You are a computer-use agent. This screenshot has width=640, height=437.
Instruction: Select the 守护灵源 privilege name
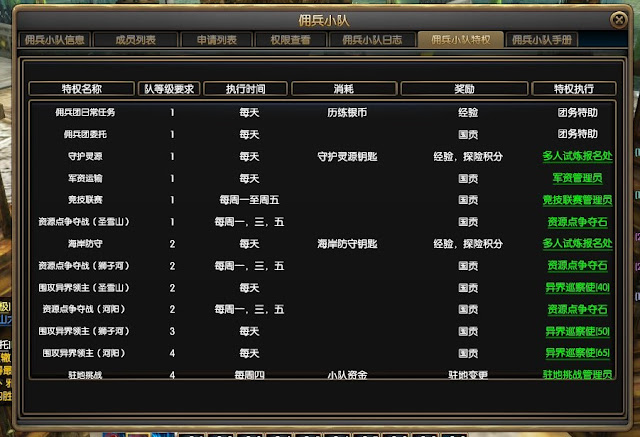(x=85, y=156)
